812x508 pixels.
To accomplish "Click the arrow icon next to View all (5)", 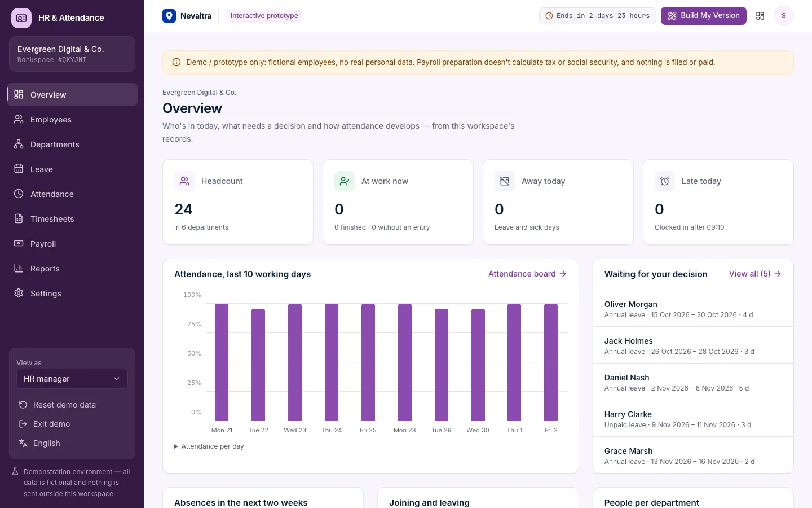I will (778, 274).
